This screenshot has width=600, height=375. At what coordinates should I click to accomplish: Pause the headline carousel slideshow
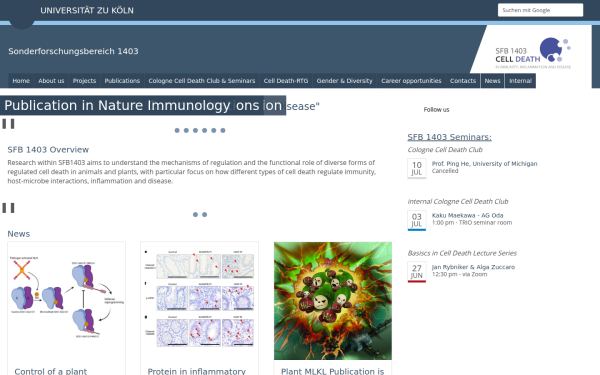(x=8, y=124)
